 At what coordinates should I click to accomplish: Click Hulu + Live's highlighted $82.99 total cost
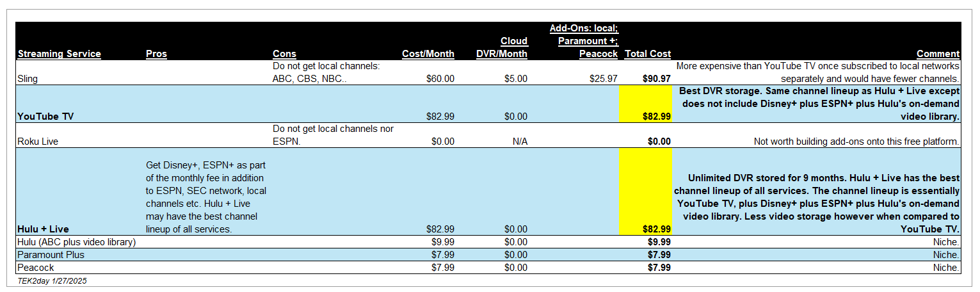[x=646, y=192]
